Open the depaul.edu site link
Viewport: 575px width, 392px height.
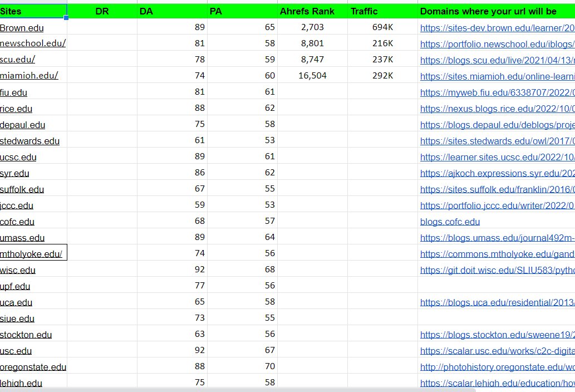22,125
